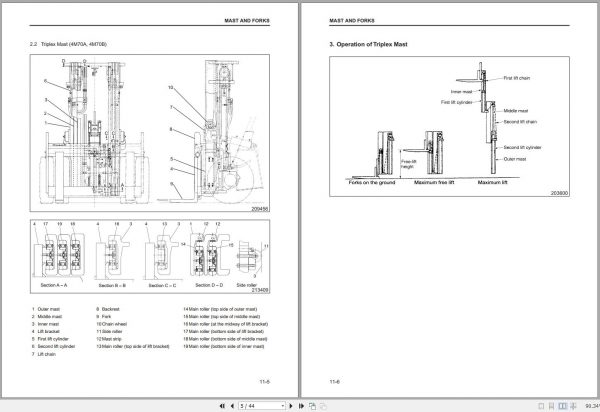
Task: Click legend item '7 Lift chain'
Action: 44,354
